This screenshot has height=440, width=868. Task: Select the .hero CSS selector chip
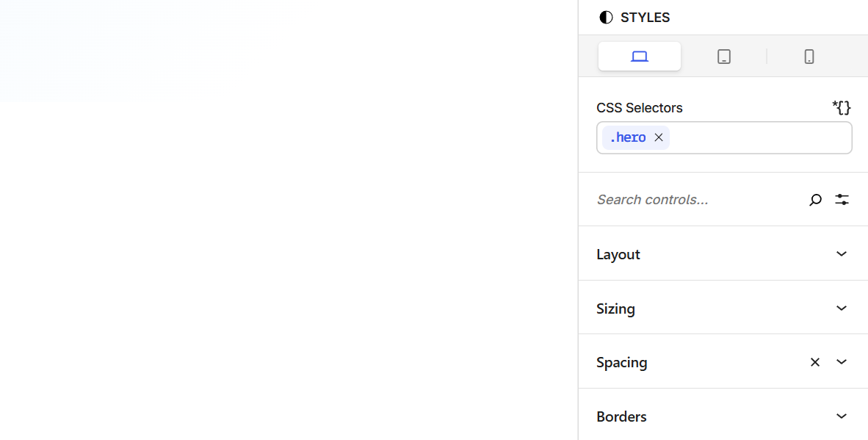[628, 137]
